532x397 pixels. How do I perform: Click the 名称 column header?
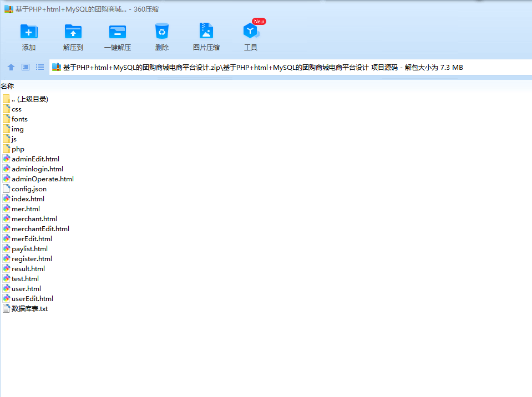point(7,86)
